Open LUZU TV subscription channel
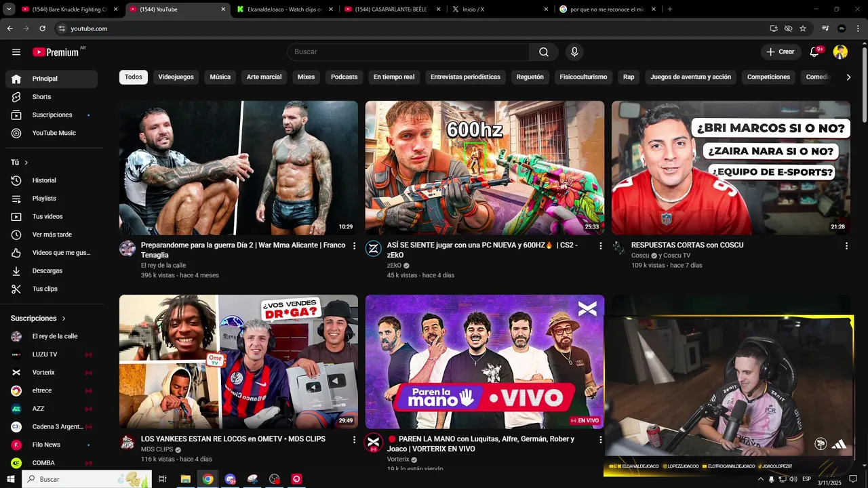Viewport: 868px width, 488px height. pyautogui.click(x=52, y=354)
